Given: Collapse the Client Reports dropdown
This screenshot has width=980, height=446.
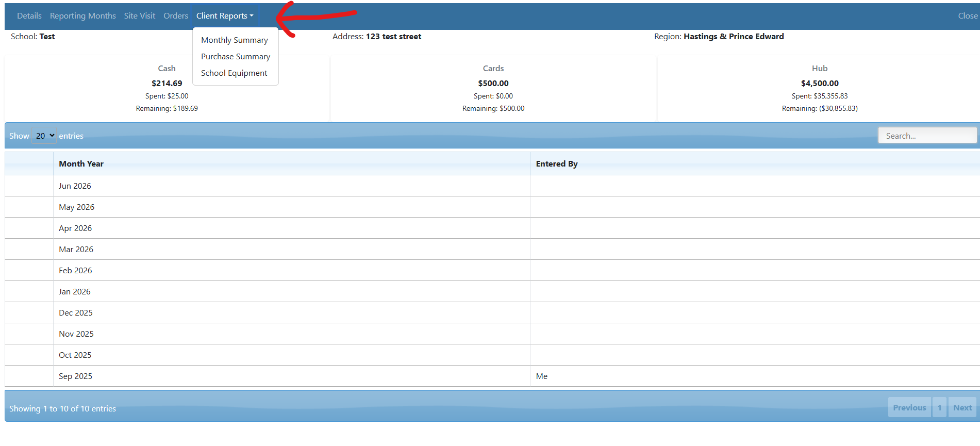Looking at the screenshot, I should [225, 16].
